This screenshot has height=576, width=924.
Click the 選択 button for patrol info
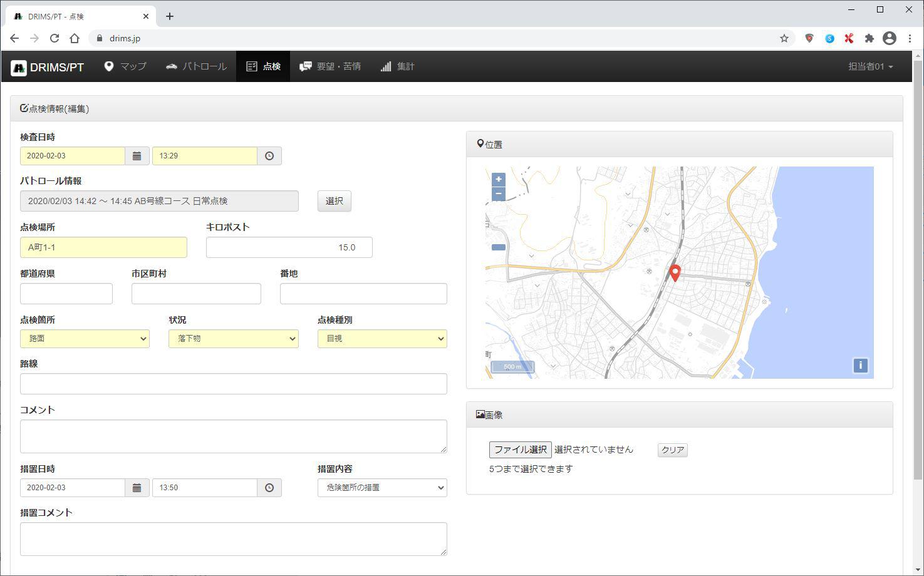click(x=334, y=201)
